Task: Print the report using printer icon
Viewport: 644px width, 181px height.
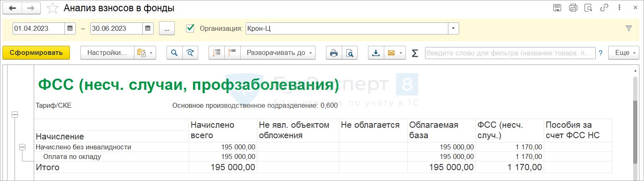Action: (x=333, y=53)
